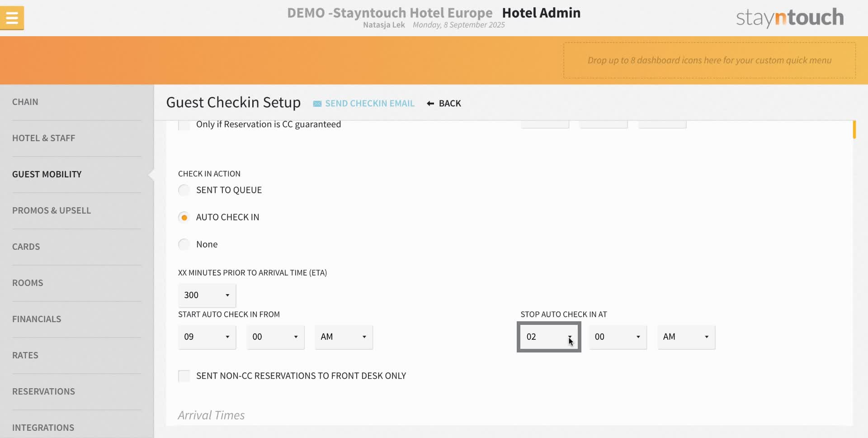
Task: Enable Only if Reservation is CC guaranteed
Action: [x=184, y=125]
